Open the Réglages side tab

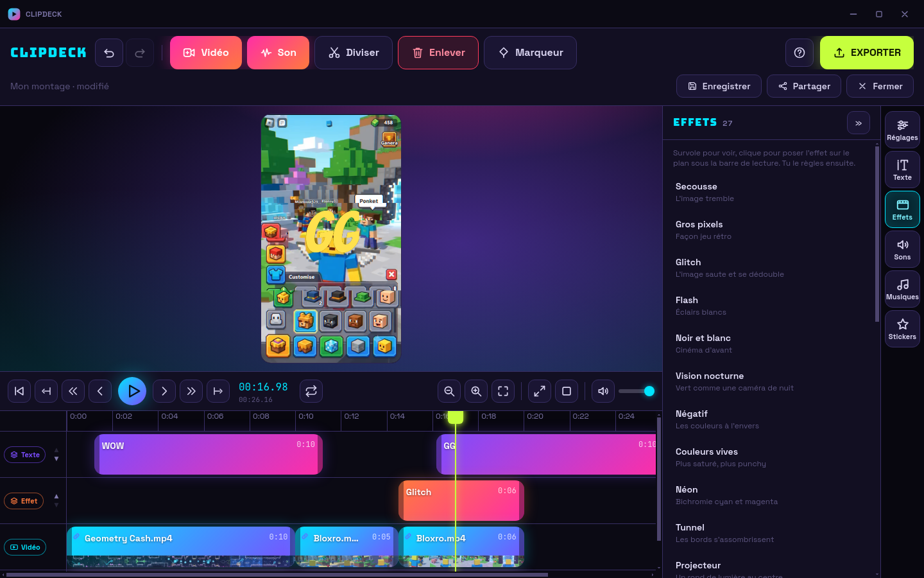tap(902, 130)
